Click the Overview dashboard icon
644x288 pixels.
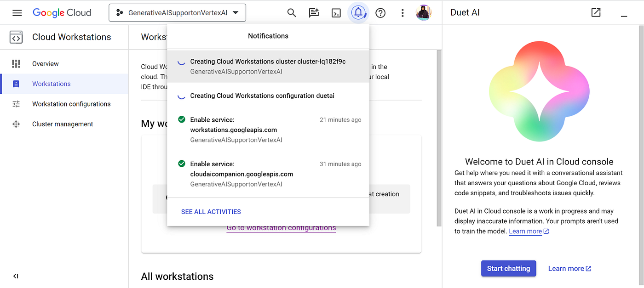tap(16, 64)
